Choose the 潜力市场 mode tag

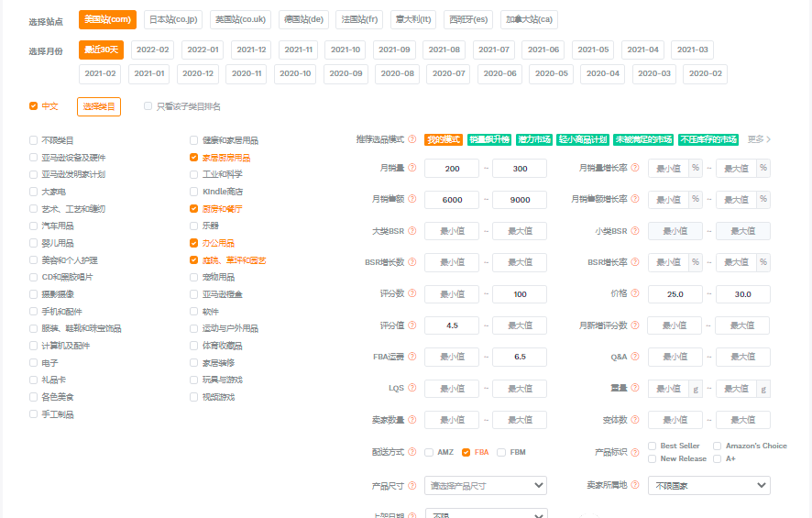click(534, 139)
